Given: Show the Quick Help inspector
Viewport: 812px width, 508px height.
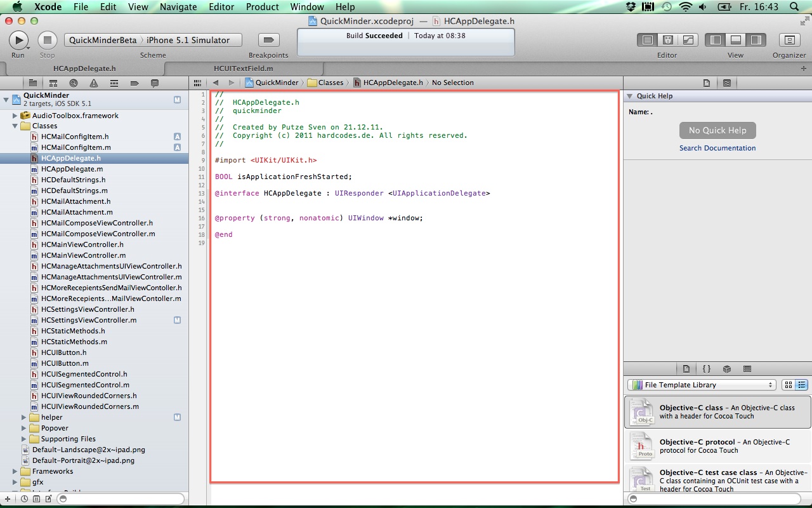Looking at the screenshot, I should click(x=727, y=83).
